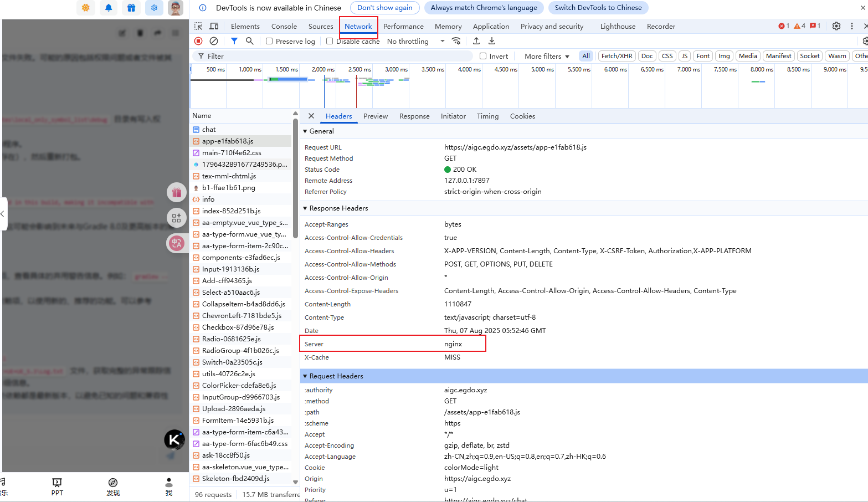Activate the inspect element selector icon

coord(198,26)
